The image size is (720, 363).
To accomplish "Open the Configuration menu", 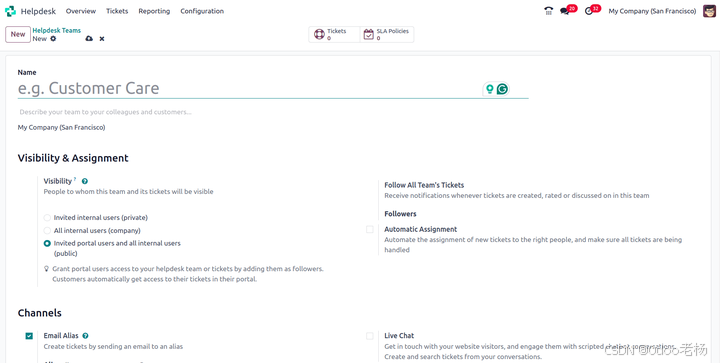I will (x=202, y=11).
